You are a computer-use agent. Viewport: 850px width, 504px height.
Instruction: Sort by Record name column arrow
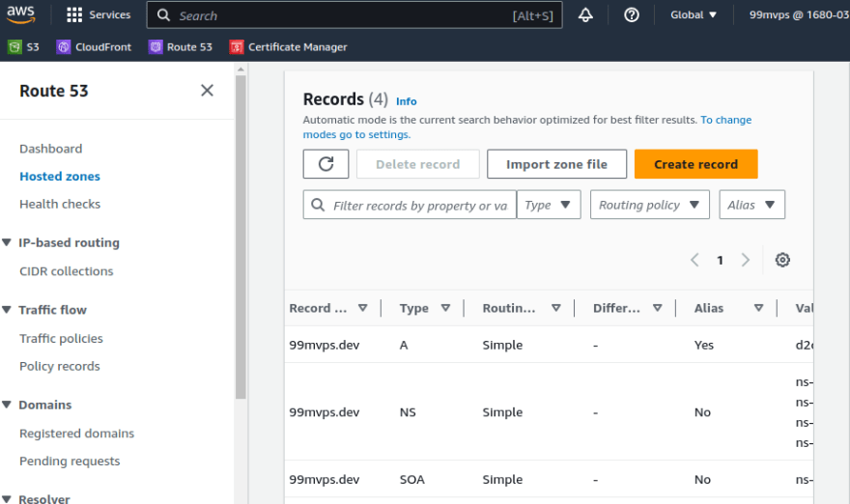362,308
